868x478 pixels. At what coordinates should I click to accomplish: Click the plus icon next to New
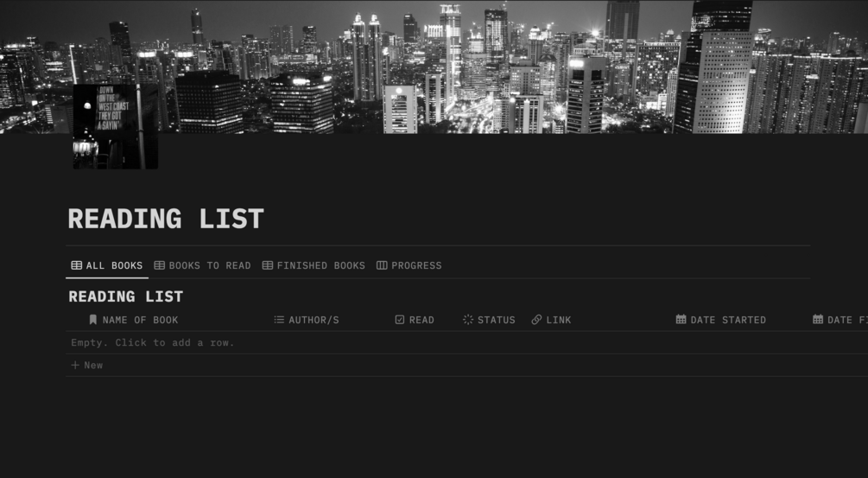coord(75,365)
